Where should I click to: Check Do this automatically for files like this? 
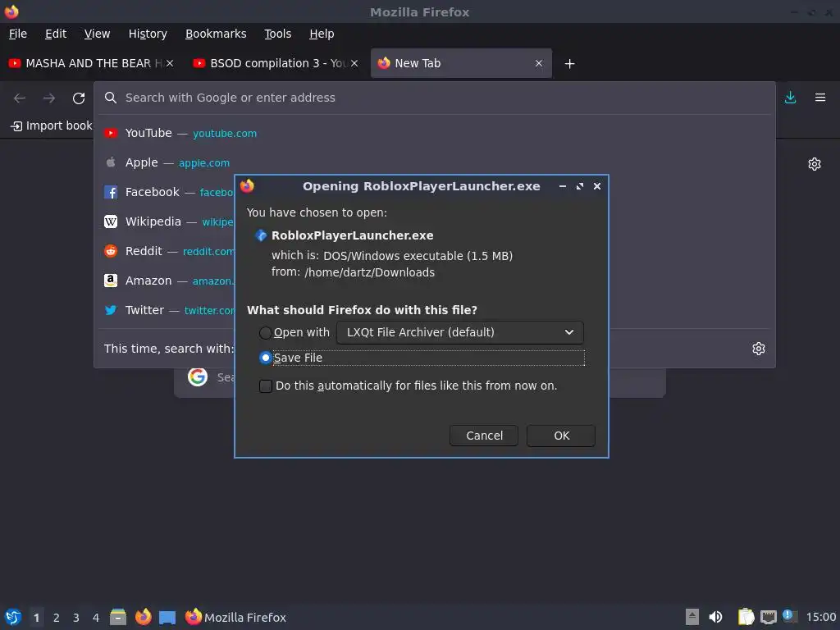click(266, 386)
